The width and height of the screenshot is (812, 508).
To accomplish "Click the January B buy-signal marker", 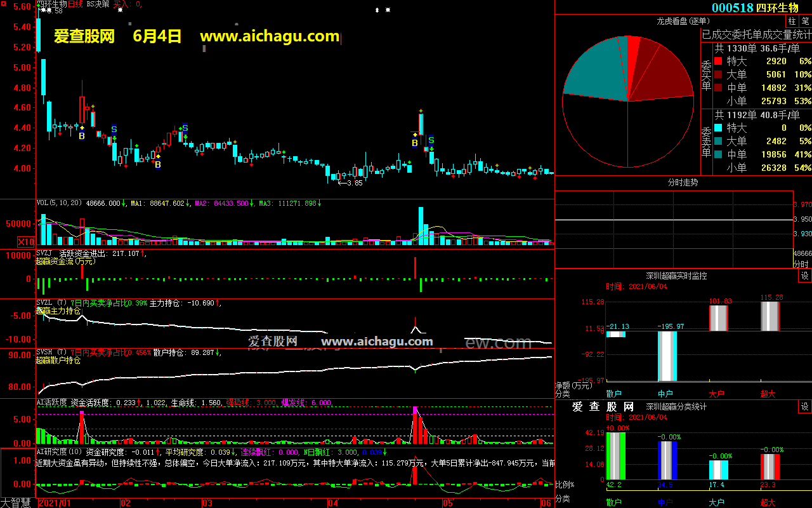I will [x=81, y=136].
